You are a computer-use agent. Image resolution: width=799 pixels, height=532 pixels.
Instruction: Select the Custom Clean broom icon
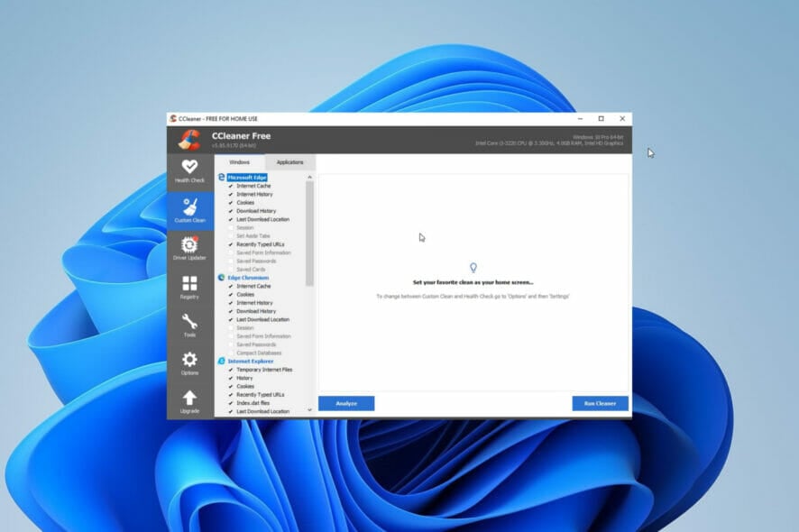pos(190,206)
